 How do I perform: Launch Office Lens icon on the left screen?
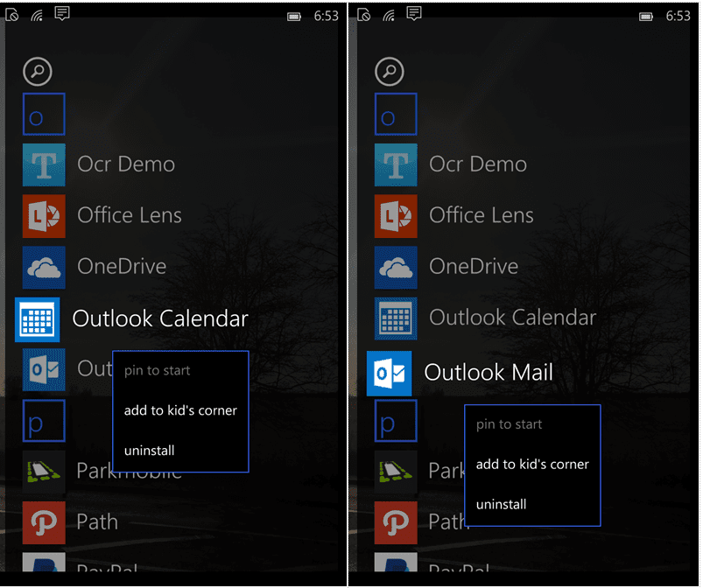pos(44,216)
